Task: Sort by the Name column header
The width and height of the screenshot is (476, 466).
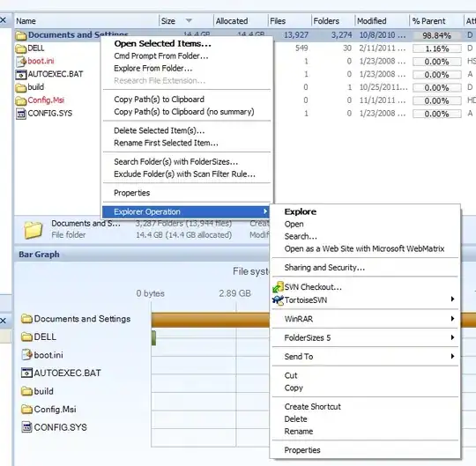Action: click(86, 21)
